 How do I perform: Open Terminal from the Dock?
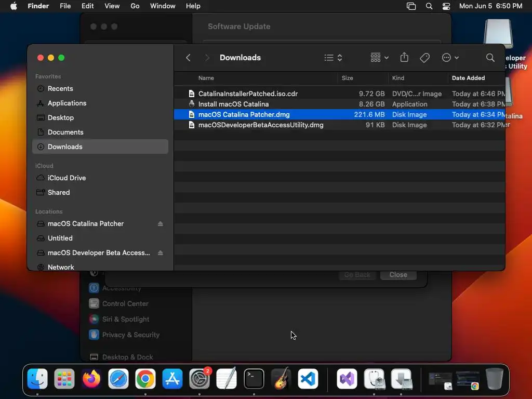(254, 379)
